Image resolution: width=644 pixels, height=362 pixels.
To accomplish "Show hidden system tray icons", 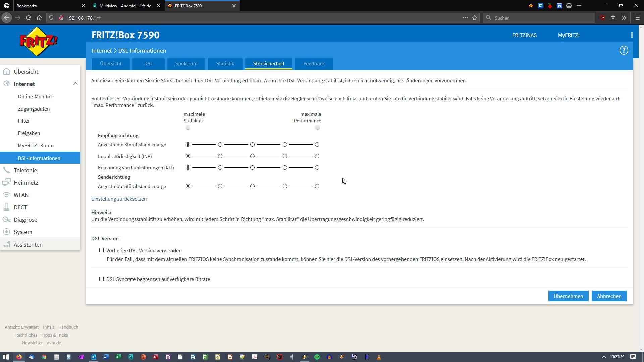I will pyautogui.click(x=604, y=357).
